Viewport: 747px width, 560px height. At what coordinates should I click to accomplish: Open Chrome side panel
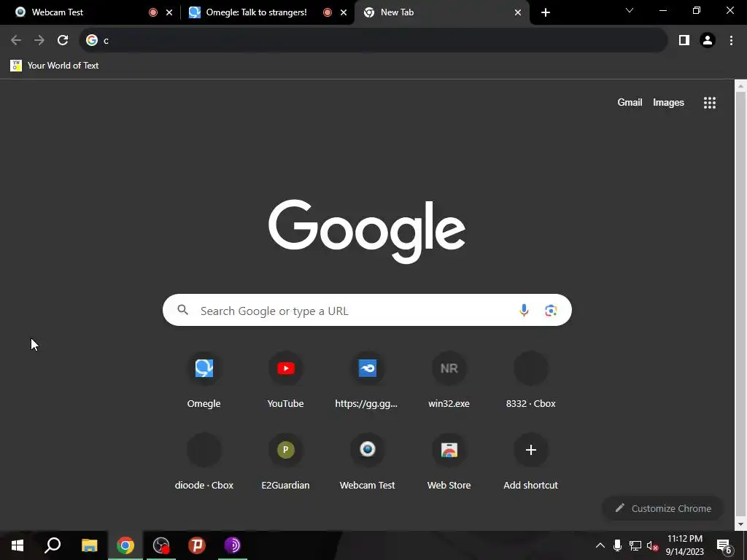tap(684, 40)
